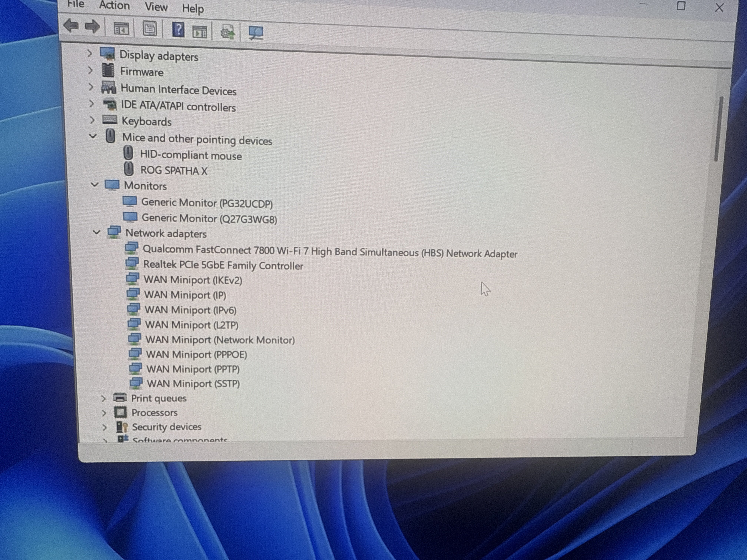The height and width of the screenshot is (560, 747).
Task: Open the Action menu
Action: [x=114, y=5]
